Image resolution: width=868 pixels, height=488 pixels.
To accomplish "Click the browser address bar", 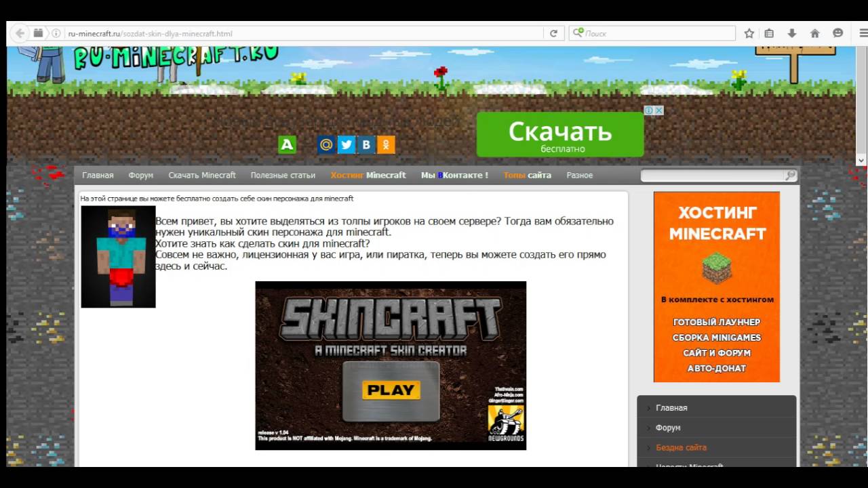I will pos(305,33).
